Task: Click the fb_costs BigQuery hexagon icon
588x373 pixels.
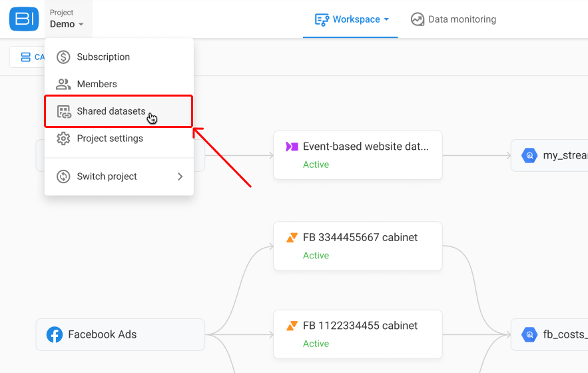Action: (x=529, y=334)
